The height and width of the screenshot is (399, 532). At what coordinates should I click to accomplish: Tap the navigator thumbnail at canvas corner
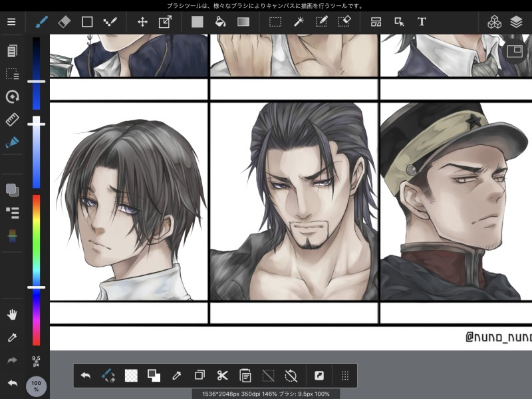coord(514,51)
